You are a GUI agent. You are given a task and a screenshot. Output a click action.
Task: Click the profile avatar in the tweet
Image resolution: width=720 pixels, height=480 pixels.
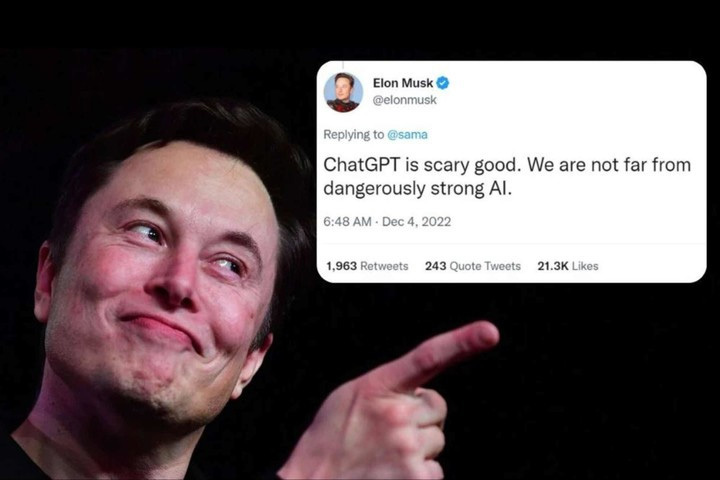[x=343, y=92]
